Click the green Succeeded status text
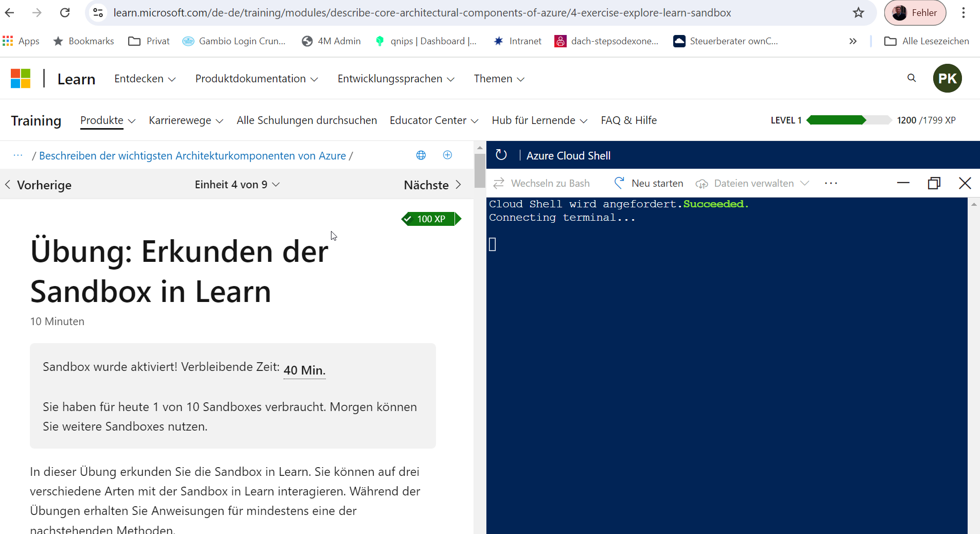The height and width of the screenshot is (534, 980). click(x=715, y=204)
